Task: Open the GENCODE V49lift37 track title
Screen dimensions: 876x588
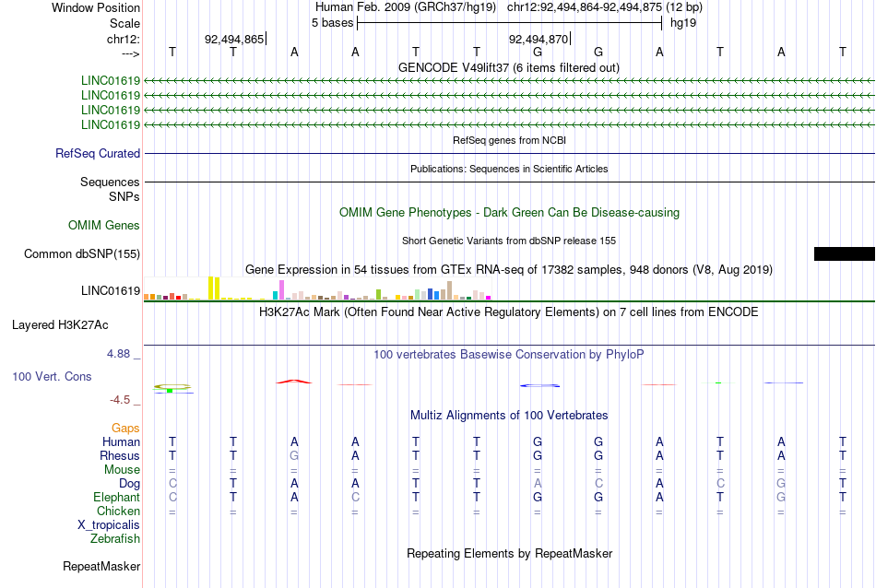Action: (x=508, y=68)
